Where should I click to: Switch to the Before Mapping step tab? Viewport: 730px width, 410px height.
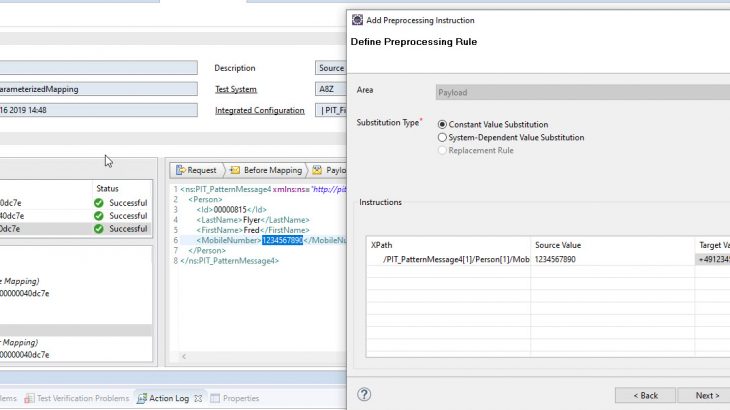tap(266, 170)
